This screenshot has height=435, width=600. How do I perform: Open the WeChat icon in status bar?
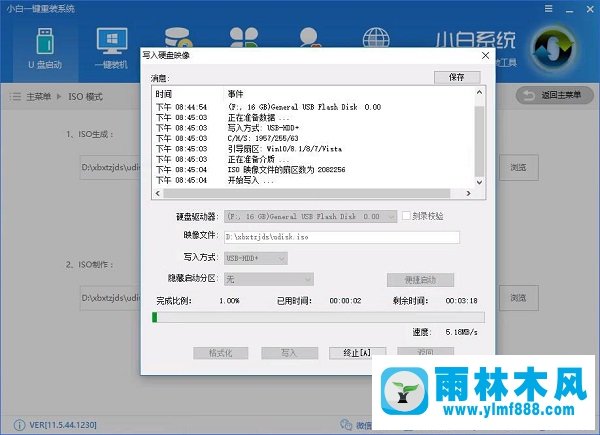[x=346, y=424]
